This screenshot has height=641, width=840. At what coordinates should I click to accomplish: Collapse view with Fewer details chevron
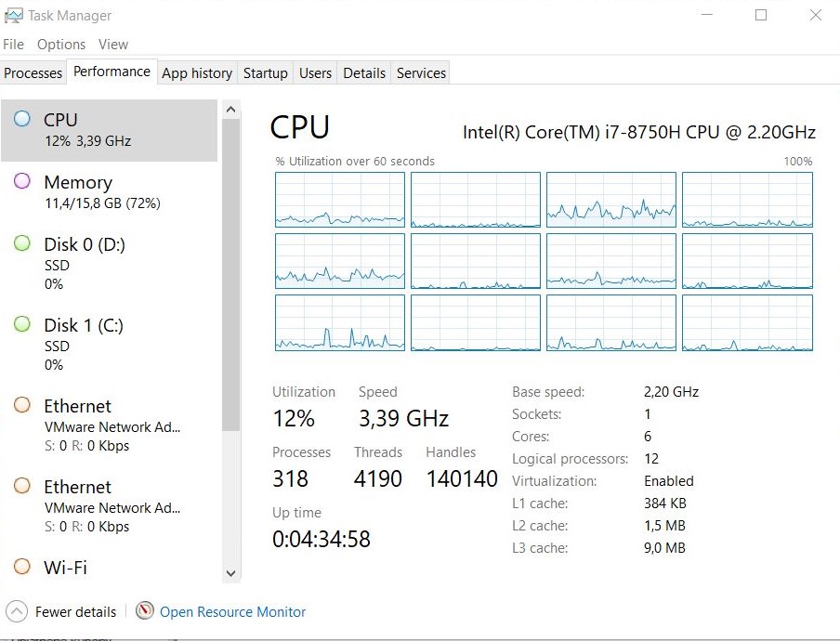(17, 611)
